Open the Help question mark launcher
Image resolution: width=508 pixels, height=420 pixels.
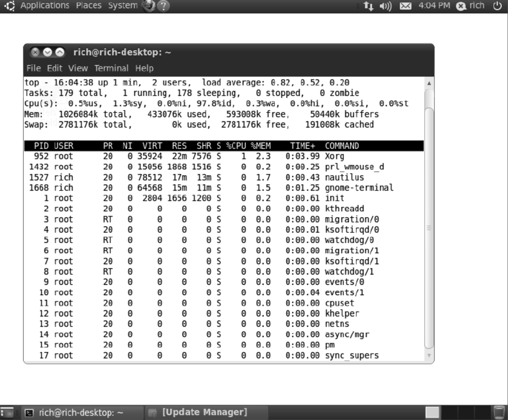click(163, 6)
